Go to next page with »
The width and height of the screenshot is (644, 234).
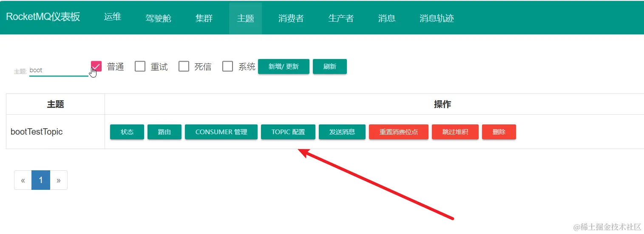59,180
